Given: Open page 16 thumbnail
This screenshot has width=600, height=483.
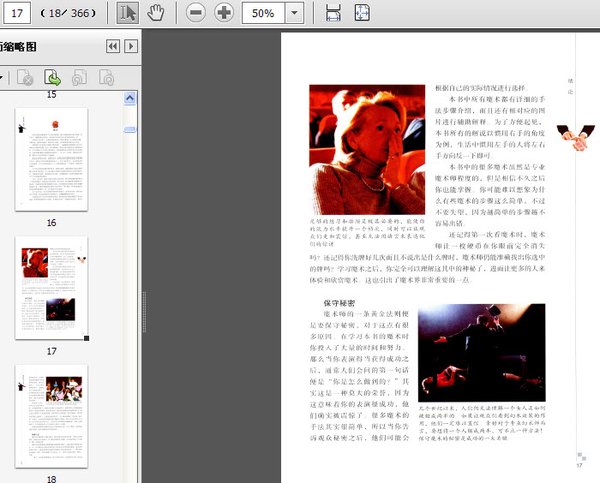Looking at the screenshot, I should click(x=50, y=158).
